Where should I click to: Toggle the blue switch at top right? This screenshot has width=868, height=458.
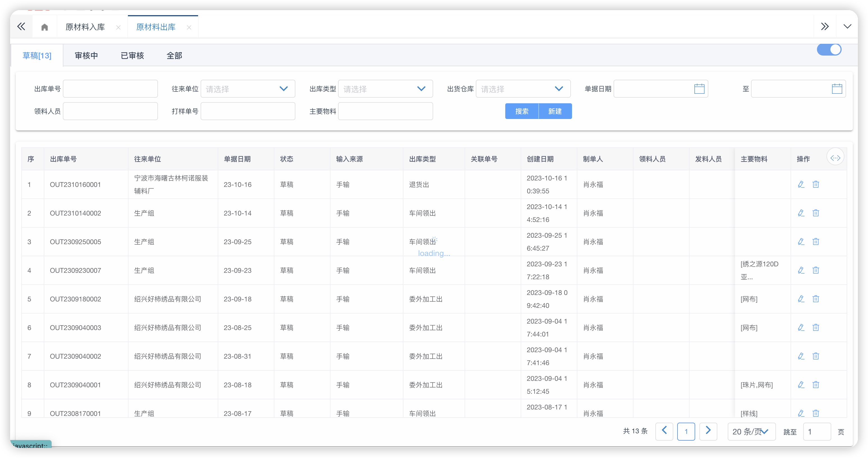click(829, 50)
